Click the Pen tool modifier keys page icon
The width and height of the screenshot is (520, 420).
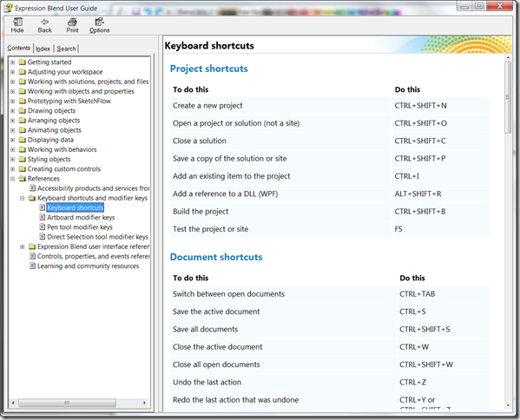(43, 226)
